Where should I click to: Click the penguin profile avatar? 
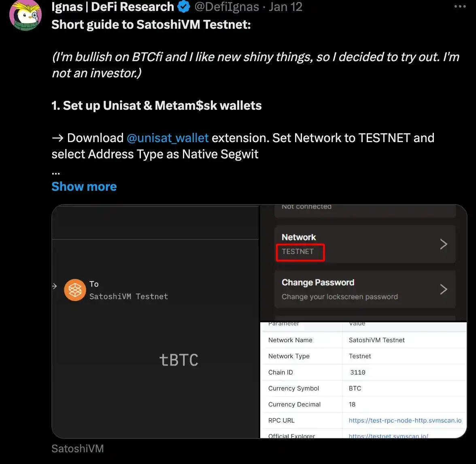point(25,15)
